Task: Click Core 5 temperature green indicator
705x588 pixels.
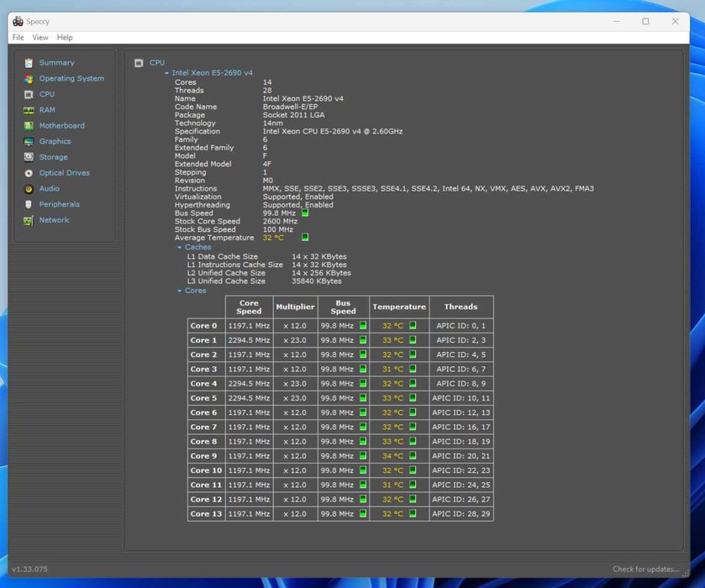Action: pyautogui.click(x=413, y=397)
